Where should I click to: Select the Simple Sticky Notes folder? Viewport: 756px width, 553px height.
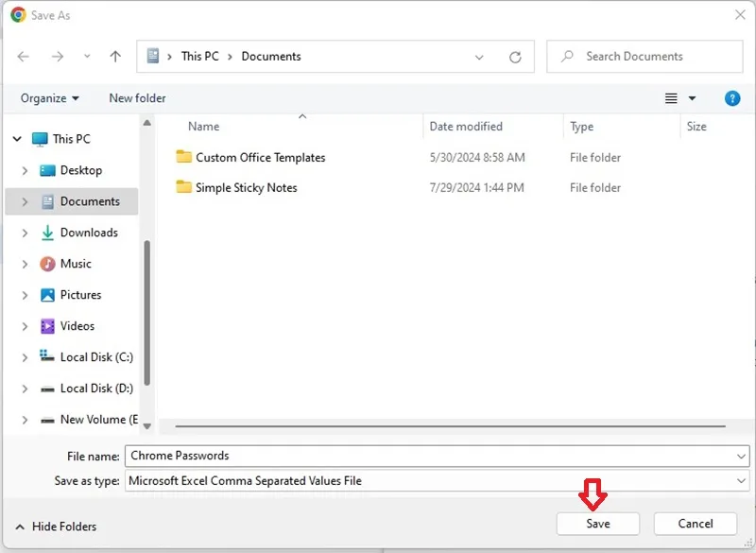(246, 187)
